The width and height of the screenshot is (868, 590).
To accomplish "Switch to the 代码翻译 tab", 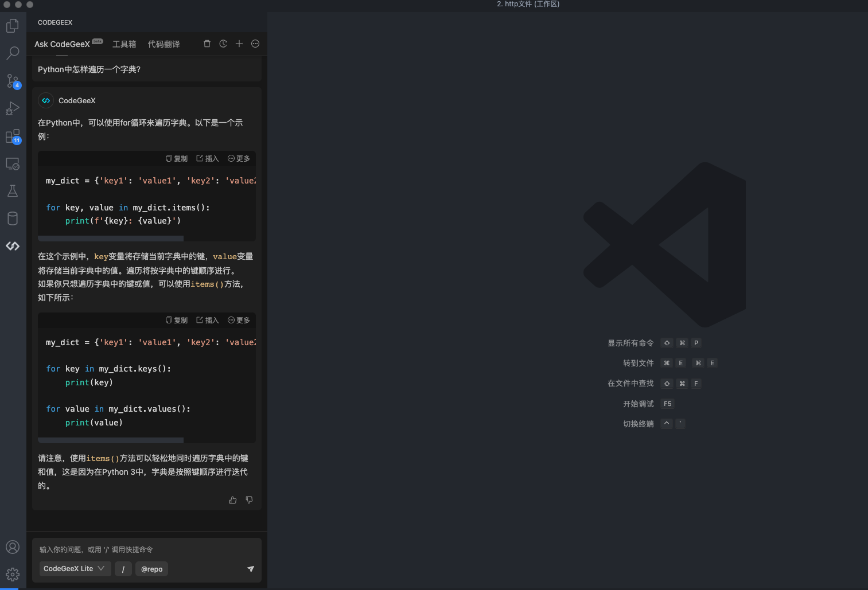I will [164, 44].
